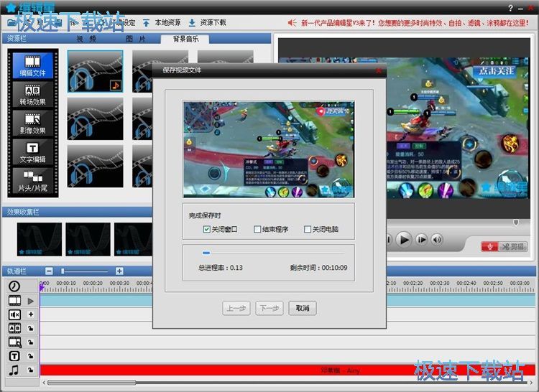
Task: Toggle lock on the AB transition track
Action: coord(31,328)
